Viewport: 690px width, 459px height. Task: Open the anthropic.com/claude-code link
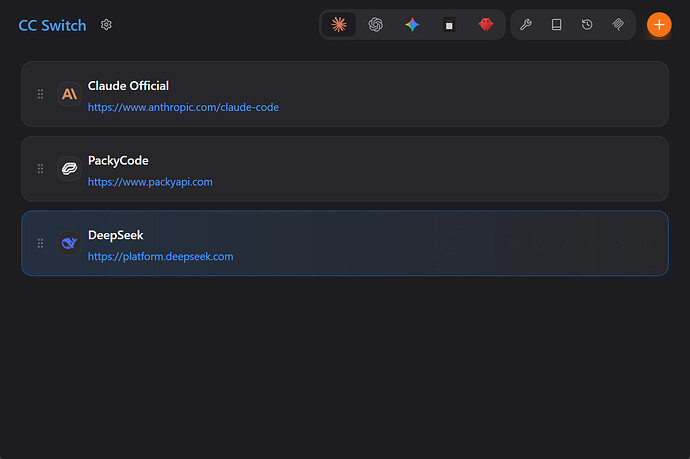(x=184, y=107)
